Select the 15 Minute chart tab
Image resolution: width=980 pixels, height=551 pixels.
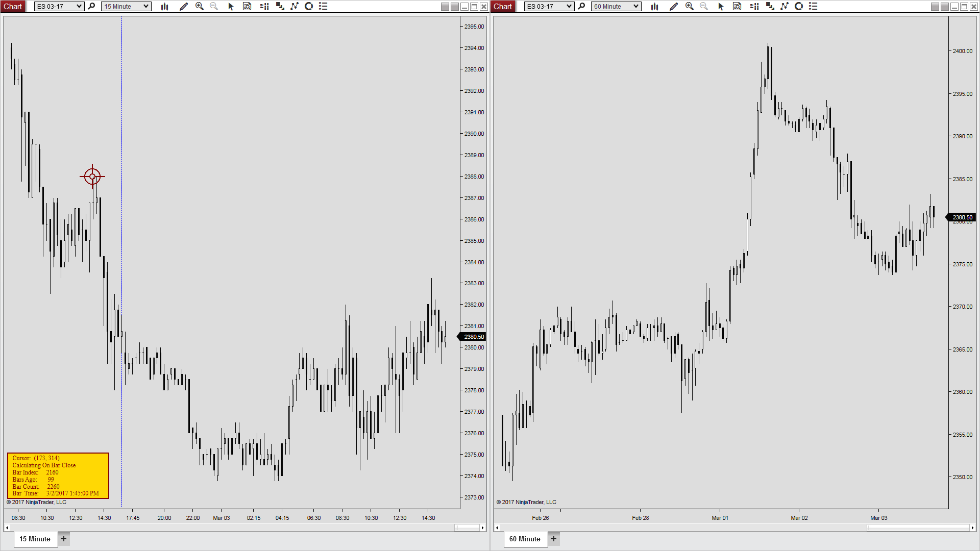(35, 539)
